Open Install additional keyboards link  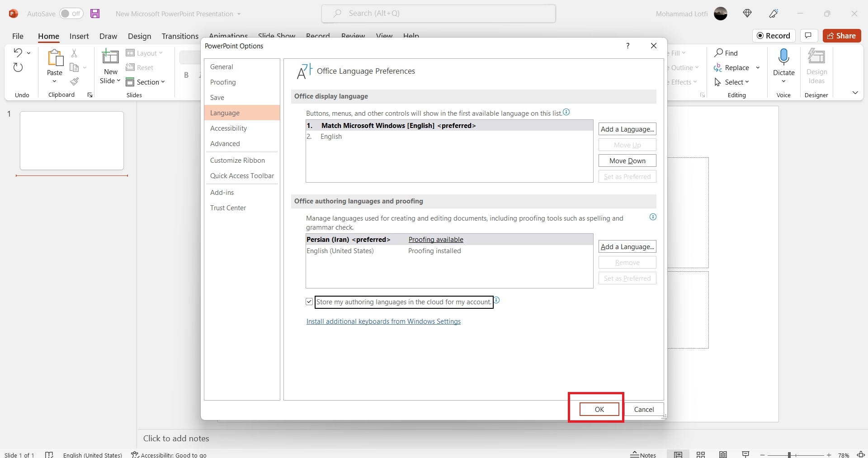pyautogui.click(x=383, y=321)
